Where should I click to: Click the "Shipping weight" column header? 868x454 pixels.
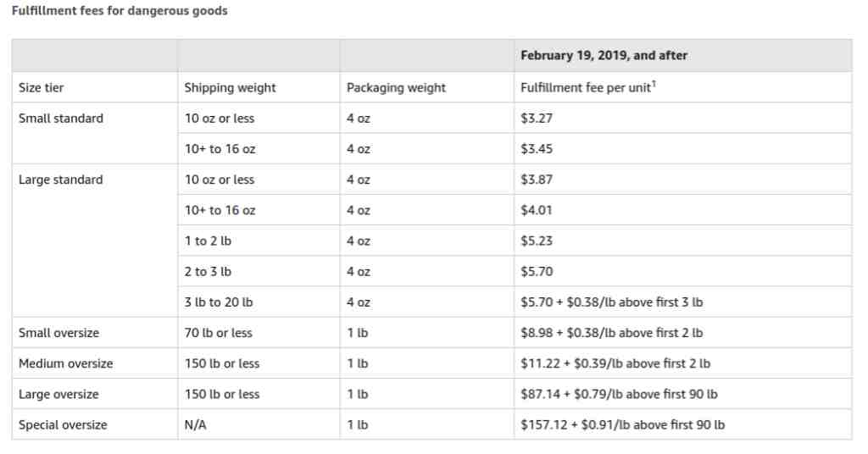231,87
